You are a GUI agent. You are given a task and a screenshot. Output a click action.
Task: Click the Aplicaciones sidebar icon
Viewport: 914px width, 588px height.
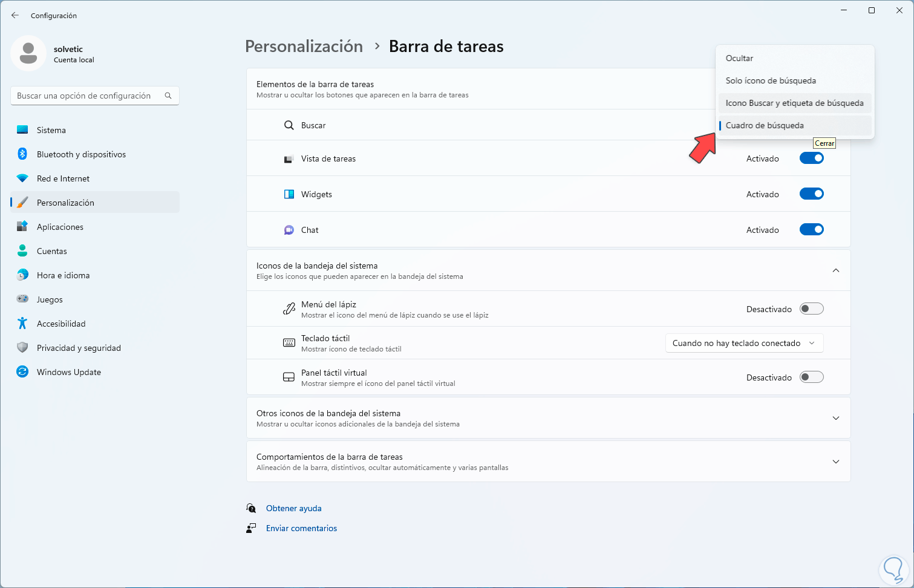pos(22,227)
